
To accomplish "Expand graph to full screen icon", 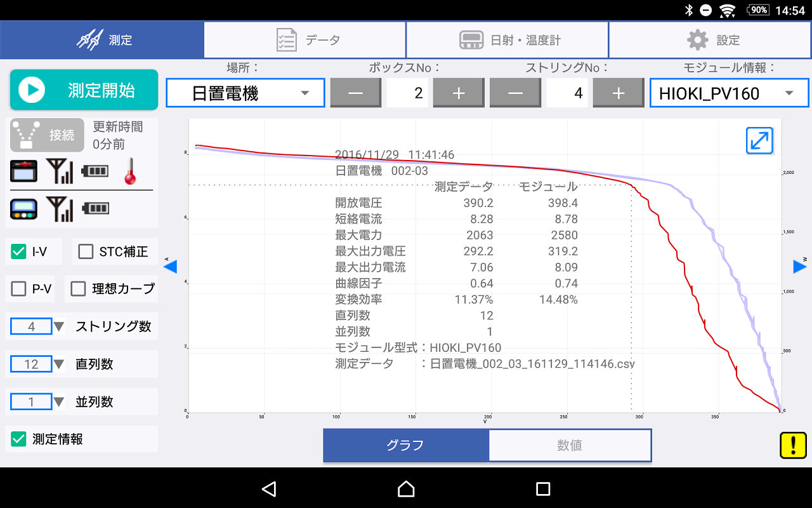I will point(759,140).
